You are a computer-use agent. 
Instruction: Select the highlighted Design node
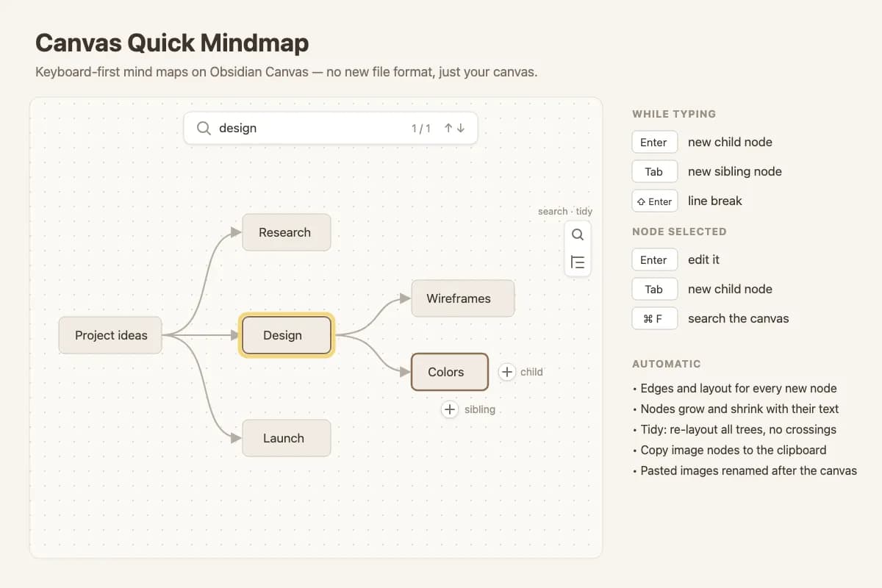tap(287, 335)
